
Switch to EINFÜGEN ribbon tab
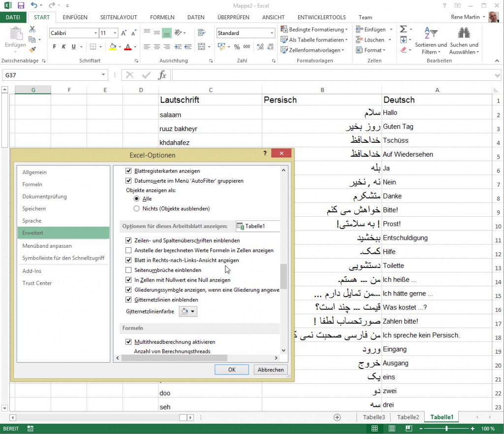[75, 17]
